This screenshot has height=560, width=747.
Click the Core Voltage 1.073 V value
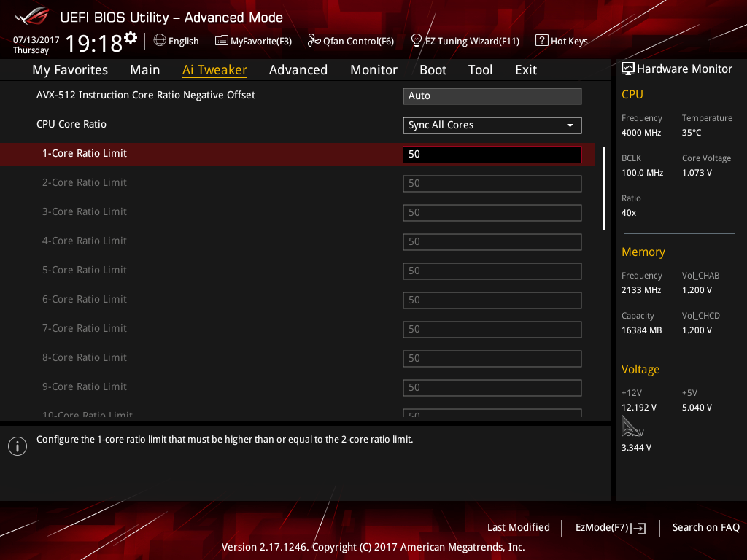[697, 172]
